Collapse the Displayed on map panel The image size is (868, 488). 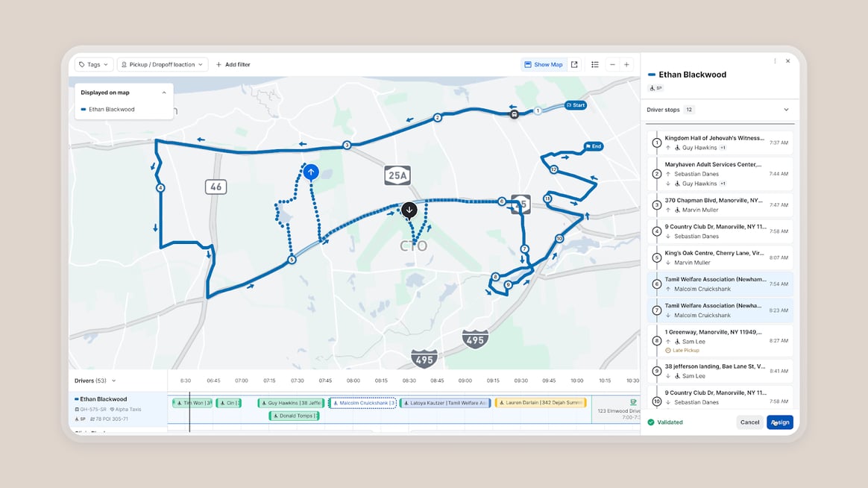[164, 93]
